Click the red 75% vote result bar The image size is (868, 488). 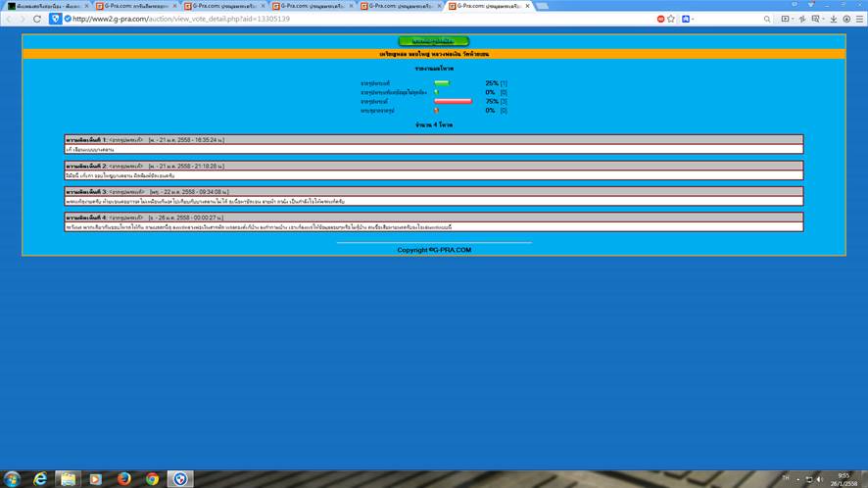[x=454, y=101]
